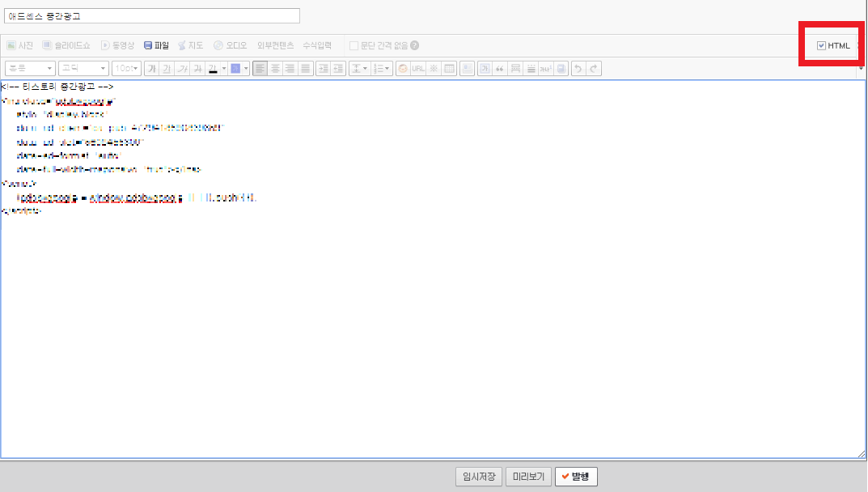Click the dotted lines icon after divider
Screen dimensions: 868x492
point(531,68)
